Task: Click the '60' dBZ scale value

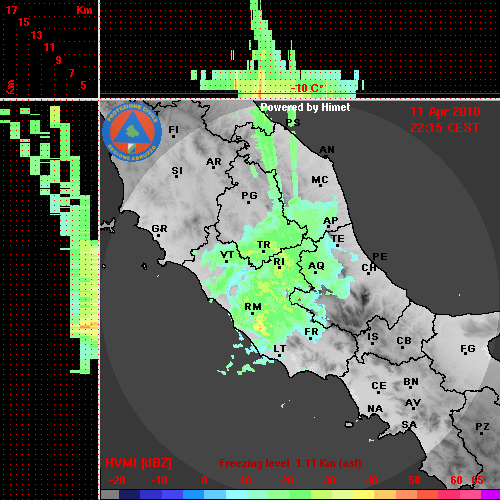Action: (457, 480)
